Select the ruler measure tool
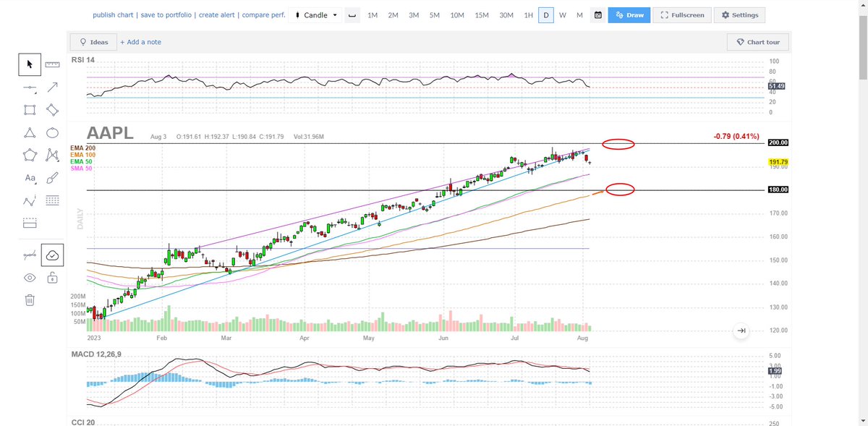This screenshot has height=426, width=868. (x=53, y=64)
